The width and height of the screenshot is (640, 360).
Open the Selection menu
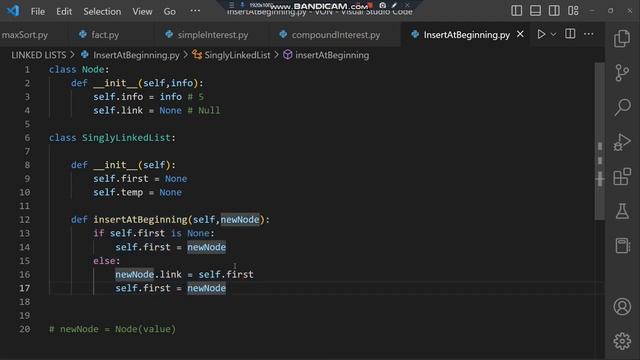pos(102,11)
